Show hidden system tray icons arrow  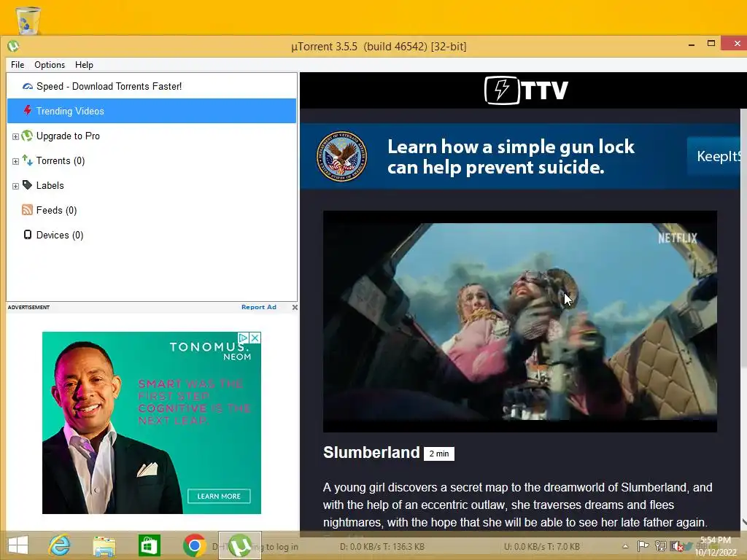[625, 547]
